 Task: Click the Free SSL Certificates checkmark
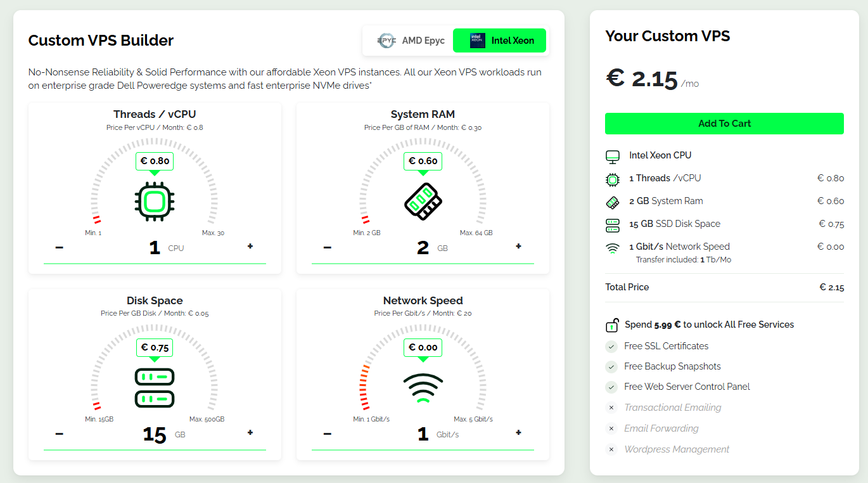(x=611, y=346)
